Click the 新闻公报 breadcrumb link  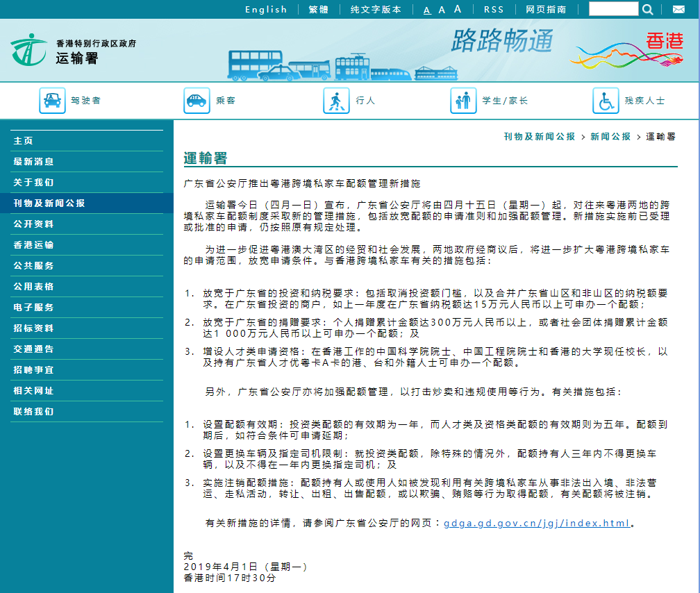click(x=610, y=137)
